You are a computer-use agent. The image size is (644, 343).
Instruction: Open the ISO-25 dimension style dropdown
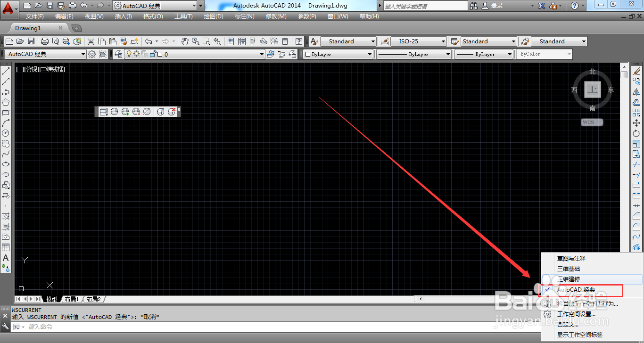(443, 41)
